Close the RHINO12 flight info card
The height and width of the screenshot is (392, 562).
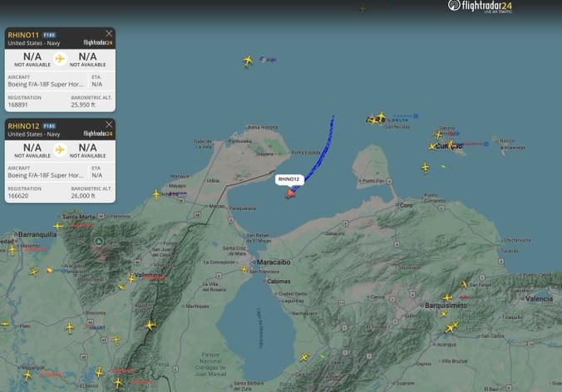(x=109, y=125)
